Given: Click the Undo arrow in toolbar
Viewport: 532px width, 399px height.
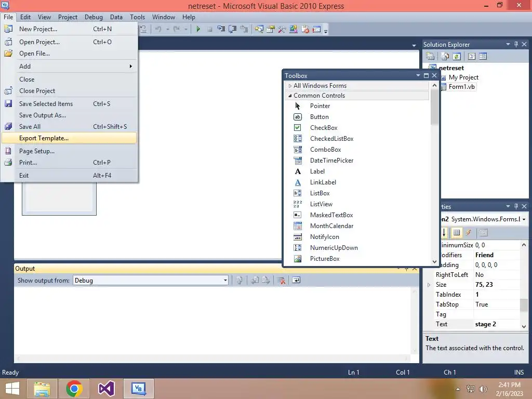Looking at the screenshot, I should [158, 29].
